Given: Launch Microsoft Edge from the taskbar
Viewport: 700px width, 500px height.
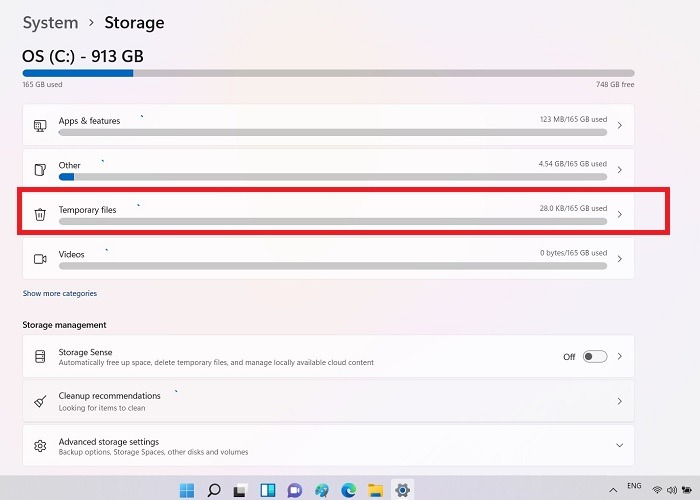Looking at the screenshot, I should click(349, 490).
